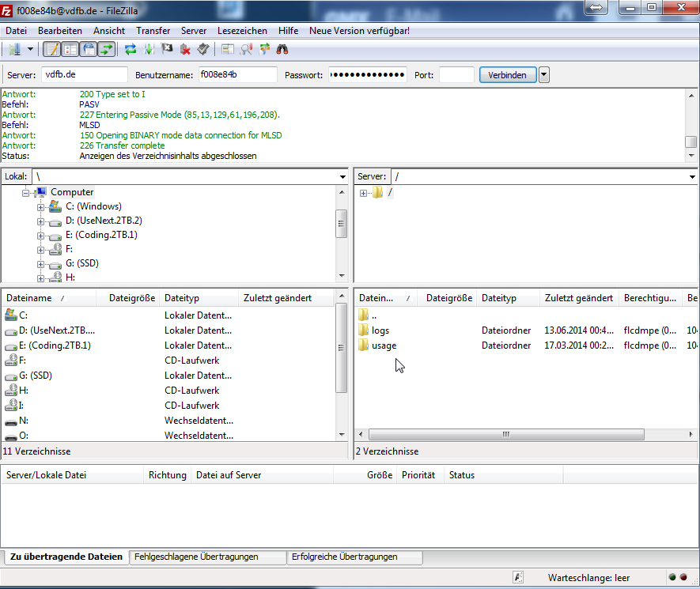Toggle transfer queue display button
700x589 pixels.
click(107, 49)
